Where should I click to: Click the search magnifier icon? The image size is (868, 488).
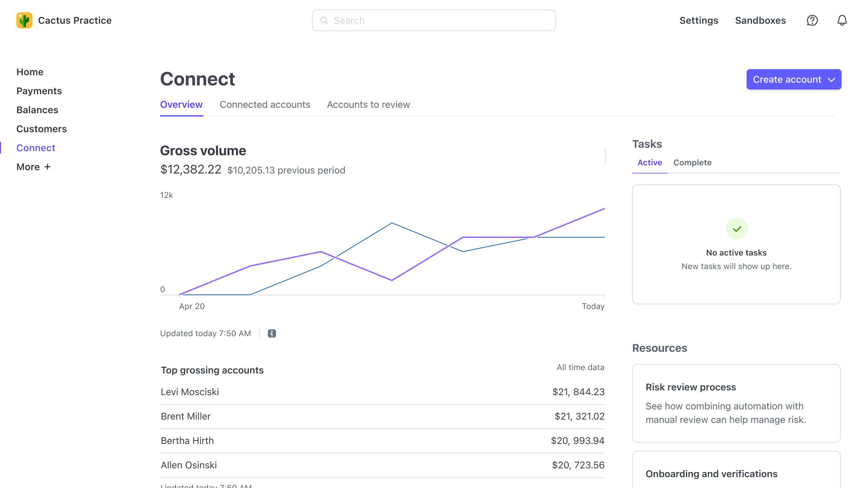(324, 20)
